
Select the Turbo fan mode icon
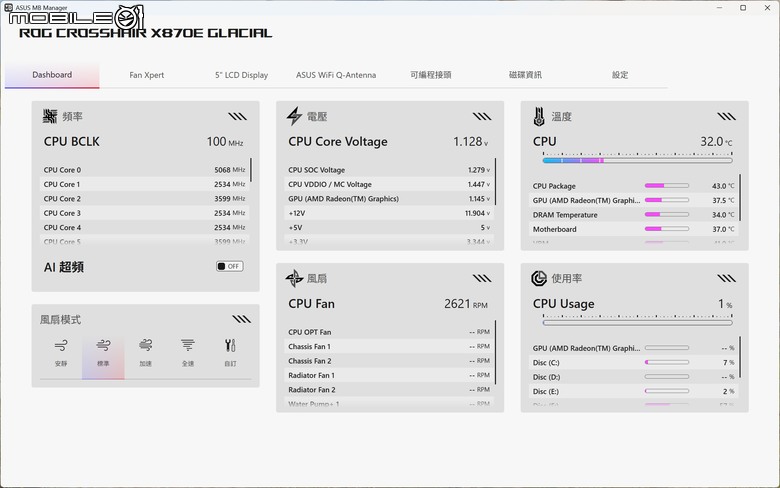click(x=146, y=345)
